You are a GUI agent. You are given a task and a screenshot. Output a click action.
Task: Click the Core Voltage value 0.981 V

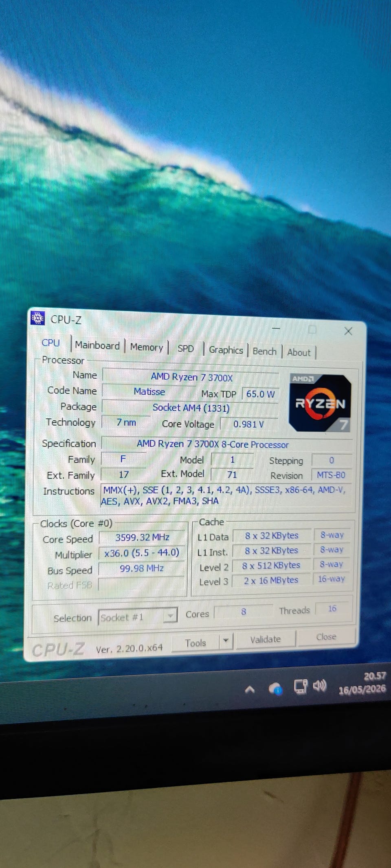click(x=248, y=424)
